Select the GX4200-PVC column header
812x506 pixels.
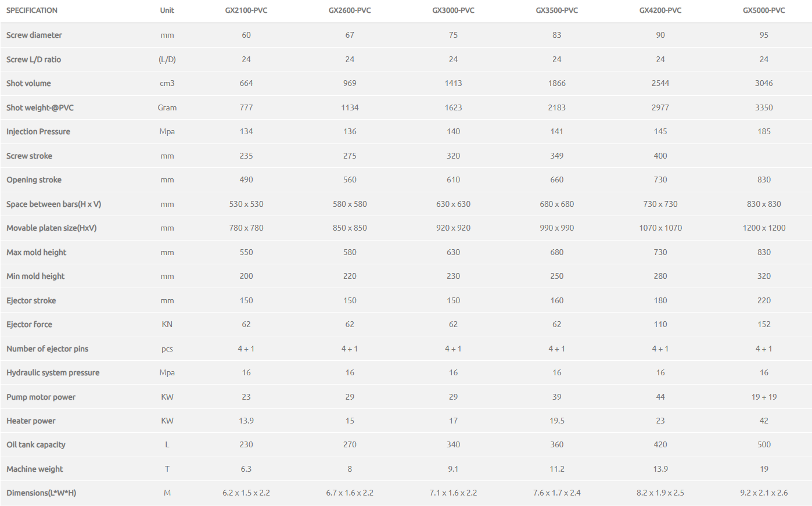click(660, 10)
